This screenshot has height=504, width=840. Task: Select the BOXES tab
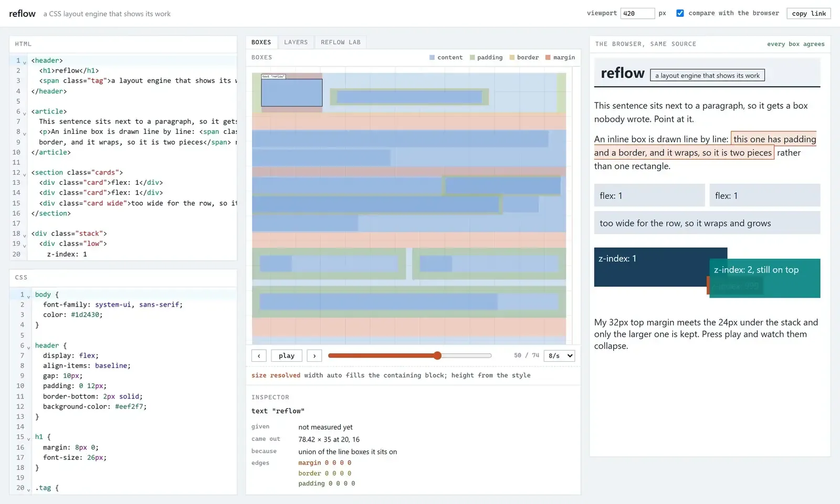[x=261, y=42]
